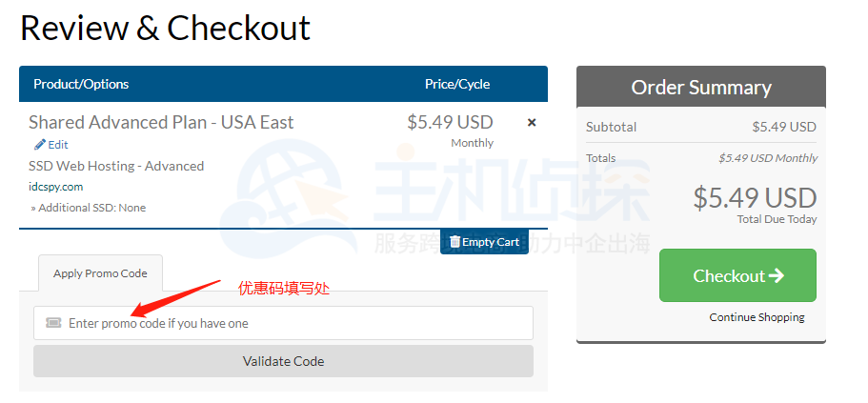Click the trash icon on Empty Cart
This screenshot has width=868, height=403.
tap(454, 242)
